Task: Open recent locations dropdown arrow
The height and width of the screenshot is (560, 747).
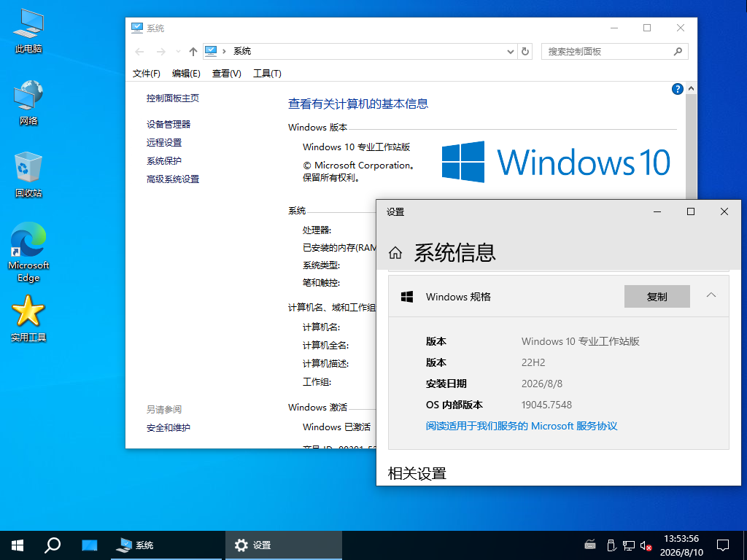Action: (178, 52)
